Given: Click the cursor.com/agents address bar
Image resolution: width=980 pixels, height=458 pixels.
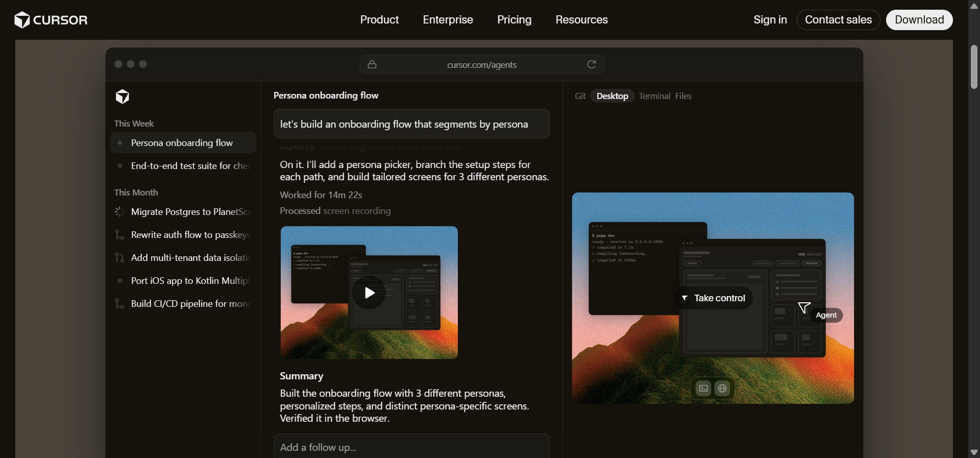Looking at the screenshot, I should [482, 64].
